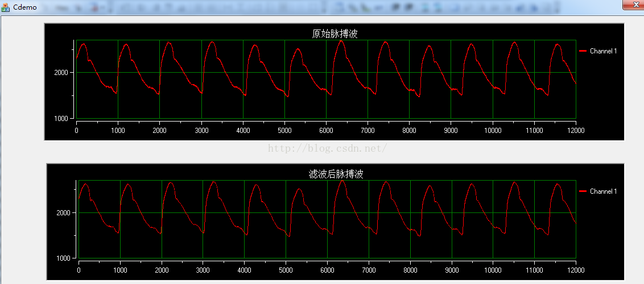Click x-axis label 12000 in 原始脉搏波 chart
644x284 pixels.
[x=576, y=130]
